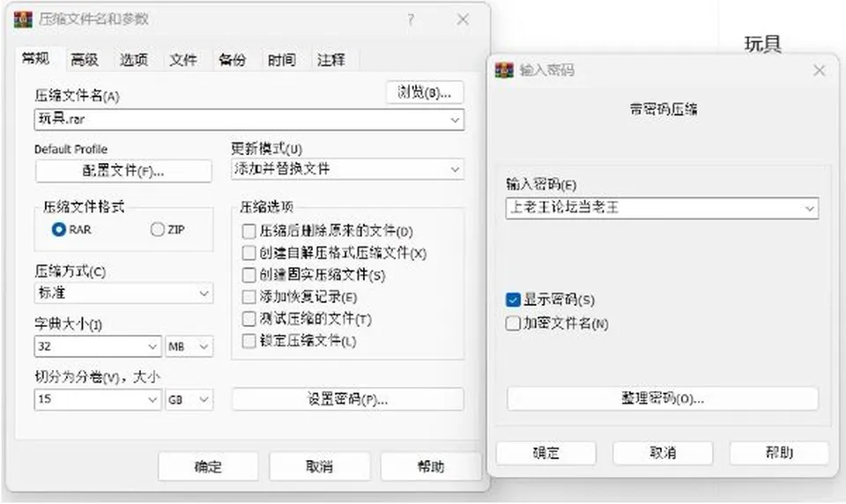Image resolution: width=846 pixels, height=504 pixels.
Task: Click 确定 in the password dialog
Action: point(546,453)
